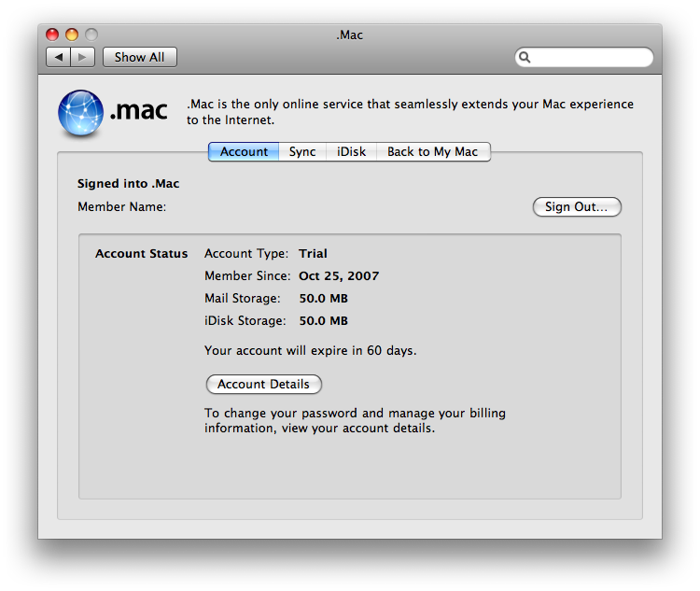Close the .Mac window
Viewport: 700px width, 591px height.
click(x=52, y=35)
